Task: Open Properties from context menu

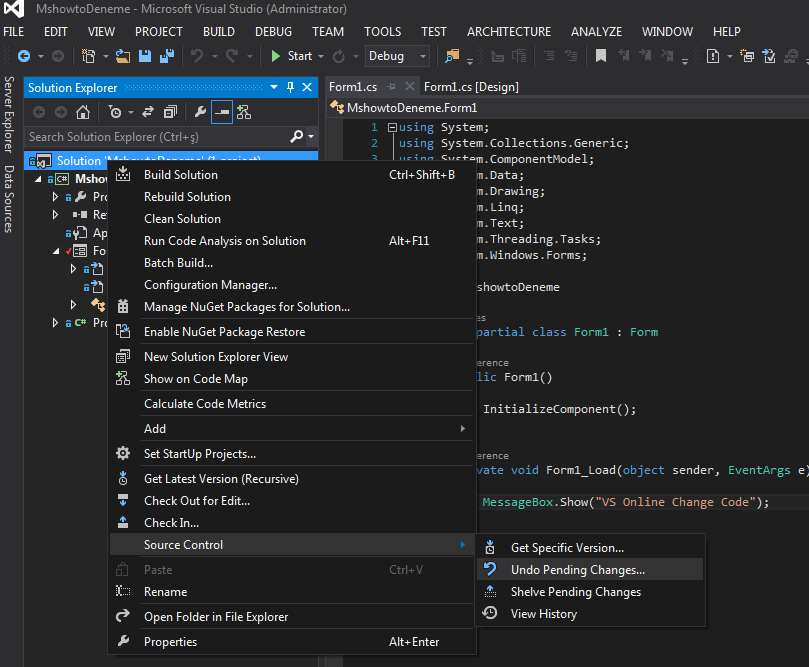Action: click(292, 642)
